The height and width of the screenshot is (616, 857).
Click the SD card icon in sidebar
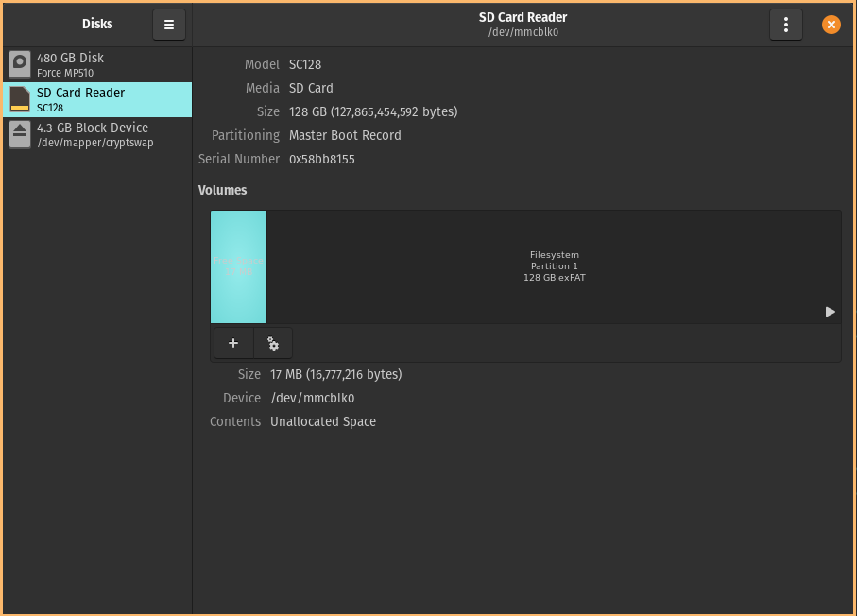click(20, 99)
